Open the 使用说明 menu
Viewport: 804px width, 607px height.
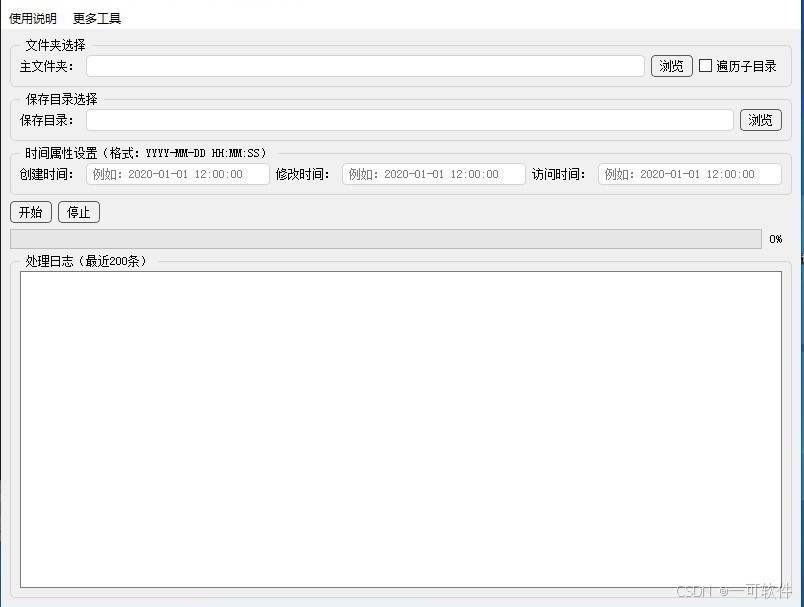click(33, 18)
